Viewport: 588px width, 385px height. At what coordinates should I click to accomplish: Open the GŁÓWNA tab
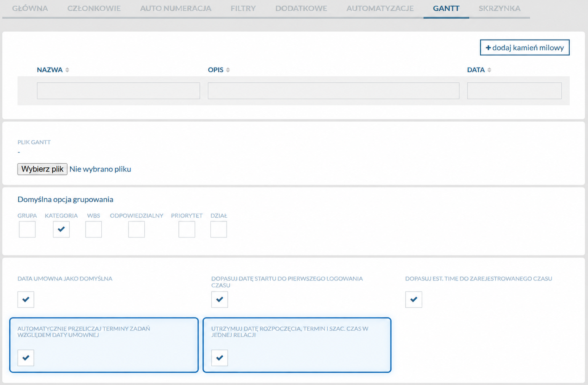click(30, 8)
